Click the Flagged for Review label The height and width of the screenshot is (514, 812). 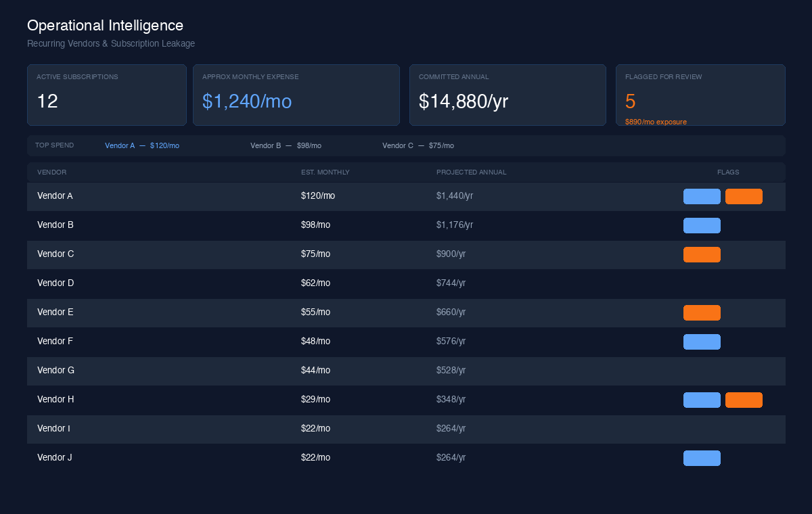(664, 77)
